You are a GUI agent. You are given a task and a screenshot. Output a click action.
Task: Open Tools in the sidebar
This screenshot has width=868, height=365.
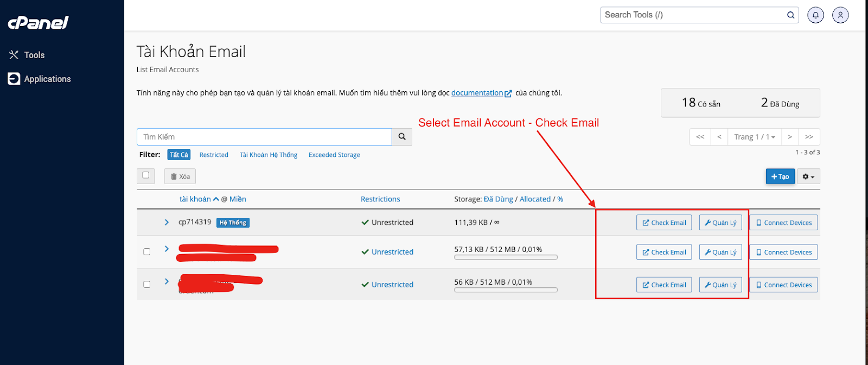point(34,55)
